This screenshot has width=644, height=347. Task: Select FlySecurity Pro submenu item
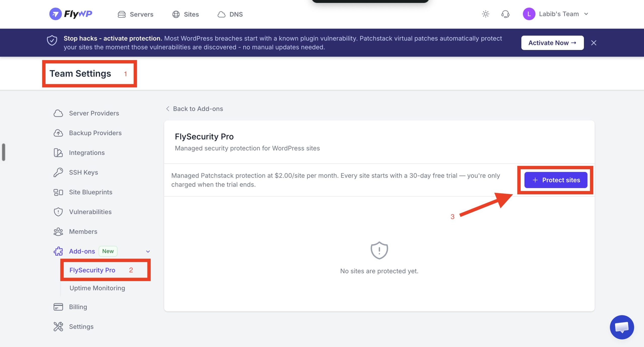tap(92, 270)
